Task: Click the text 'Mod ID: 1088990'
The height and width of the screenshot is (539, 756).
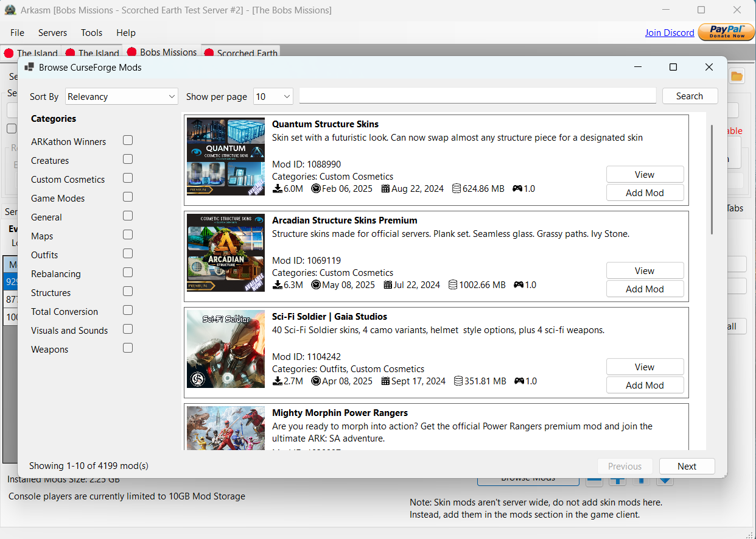Action: pos(306,164)
